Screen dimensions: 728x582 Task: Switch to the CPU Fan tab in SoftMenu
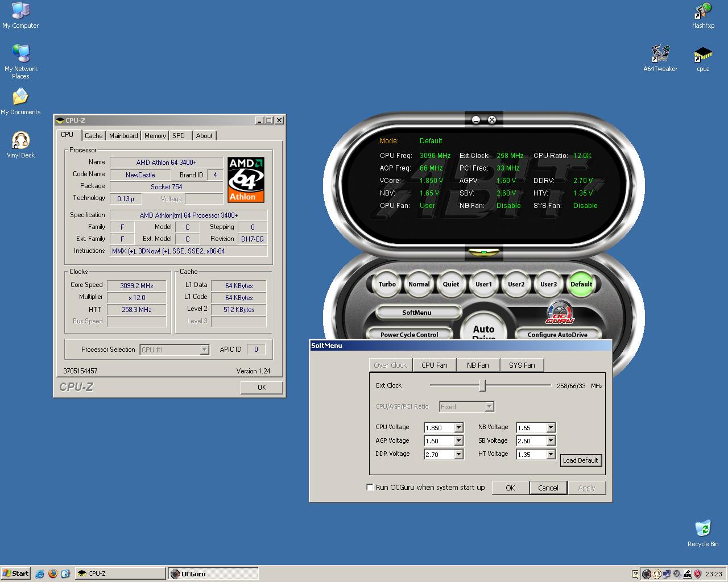pyautogui.click(x=435, y=365)
